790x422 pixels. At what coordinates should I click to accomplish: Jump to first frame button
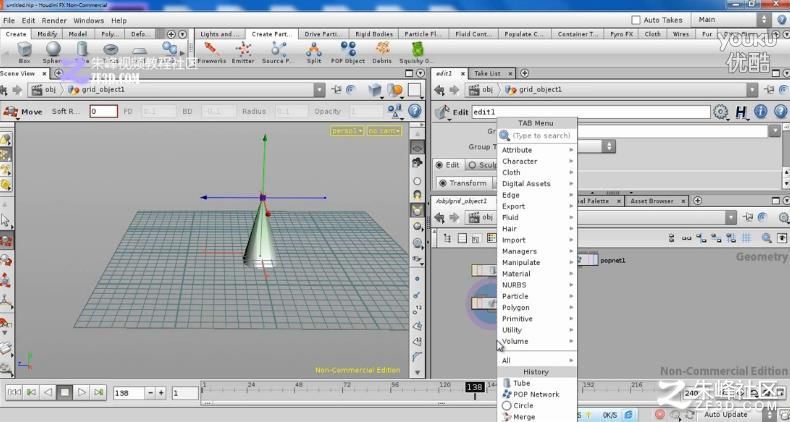[x=14, y=392]
